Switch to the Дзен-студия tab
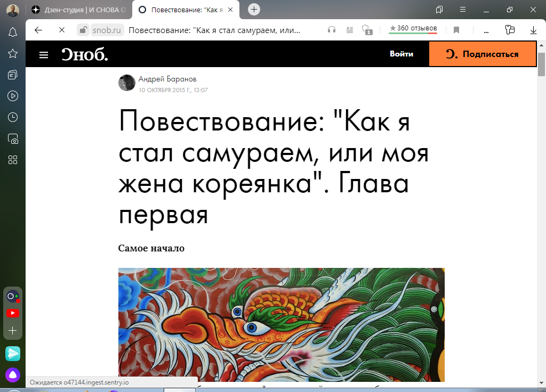This screenshot has height=392, width=546. 79,10
